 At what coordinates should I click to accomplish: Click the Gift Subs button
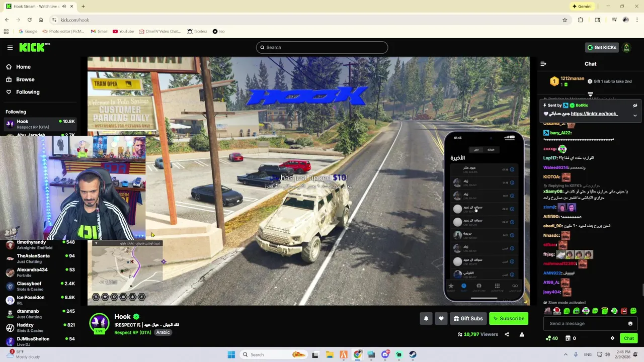tap(468, 318)
